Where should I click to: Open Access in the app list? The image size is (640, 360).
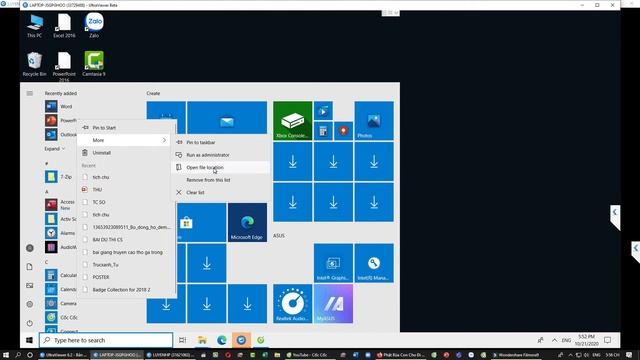[60, 204]
